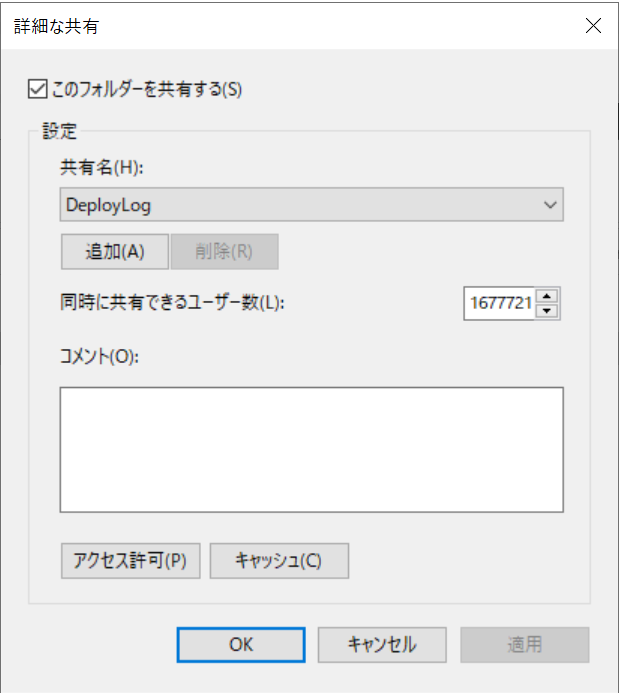Increase user count with up spinner arrow

click(547, 296)
